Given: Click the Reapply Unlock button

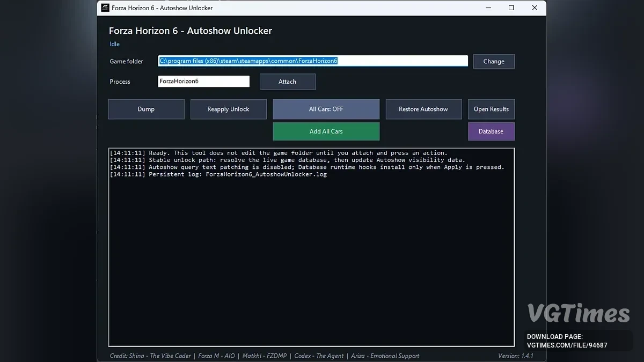Looking at the screenshot, I should click(228, 109).
